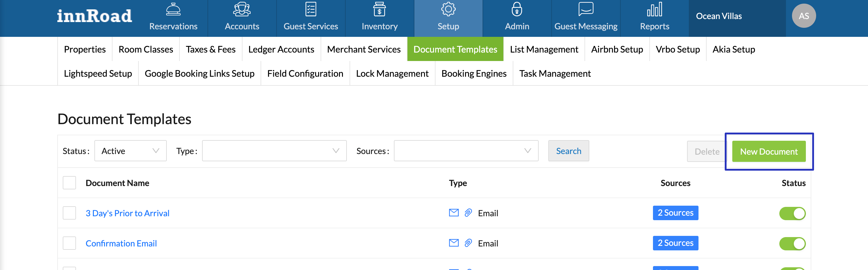Open Google Booking Links Setup tab
868x270 pixels.
[x=199, y=73]
